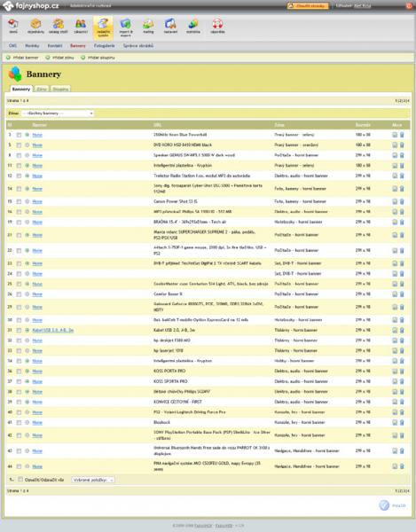Image resolution: width=416 pixels, height=532 pixels.
Task: Open the Statistika toolbar icon
Action: pyautogui.click(x=193, y=26)
